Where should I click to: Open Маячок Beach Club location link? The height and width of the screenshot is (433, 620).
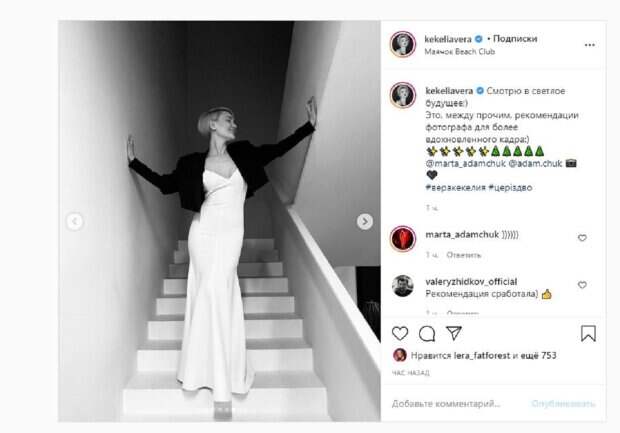459,51
